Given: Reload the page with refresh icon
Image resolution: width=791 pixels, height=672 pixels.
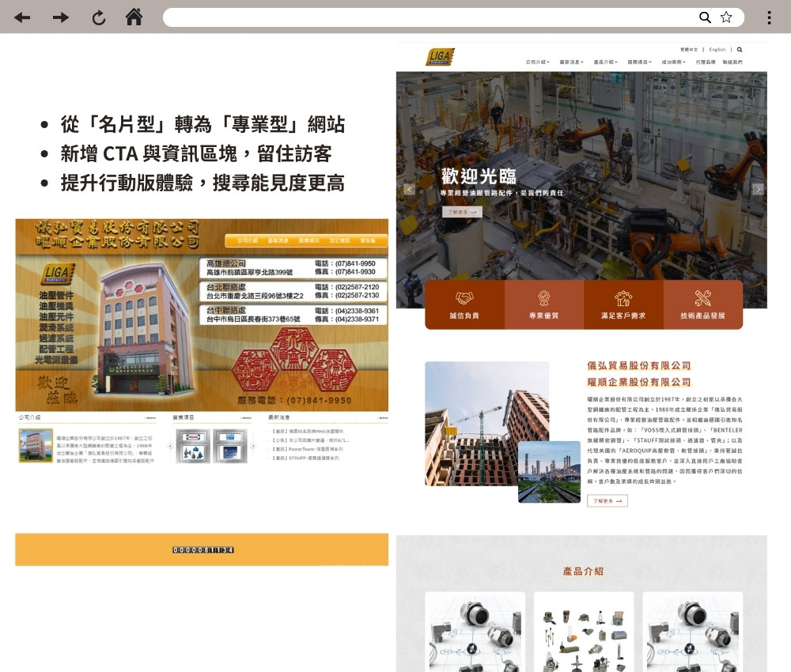Looking at the screenshot, I should [x=99, y=17].
